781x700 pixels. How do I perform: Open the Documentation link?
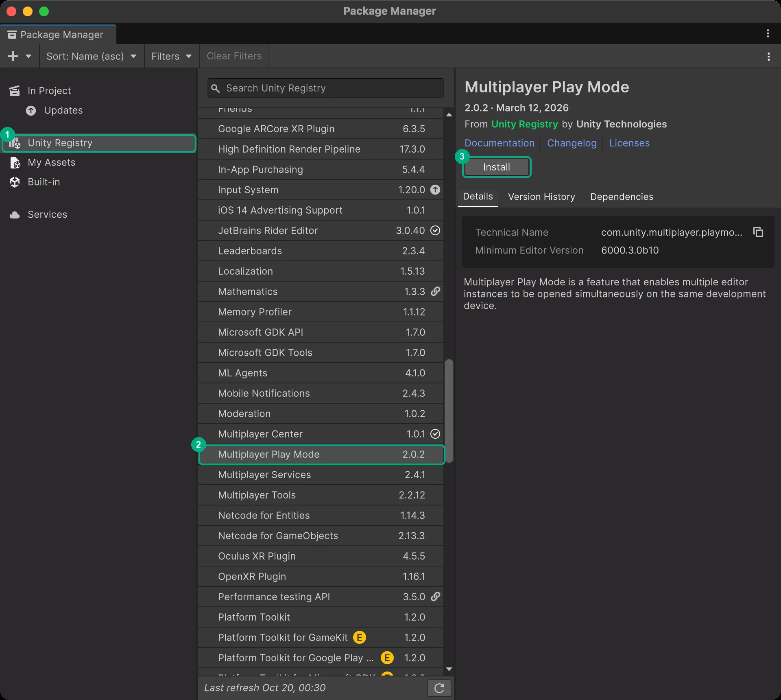point(500,143)
